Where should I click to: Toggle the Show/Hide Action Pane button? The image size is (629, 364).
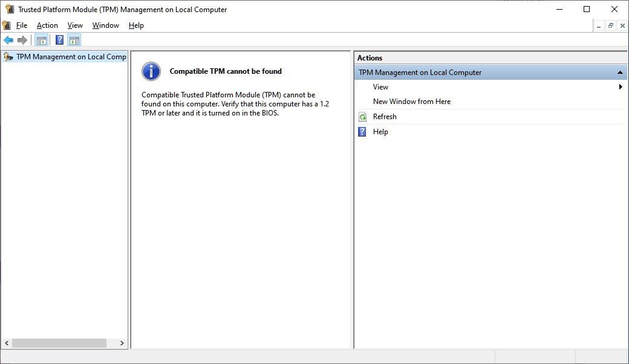point(74,41)
